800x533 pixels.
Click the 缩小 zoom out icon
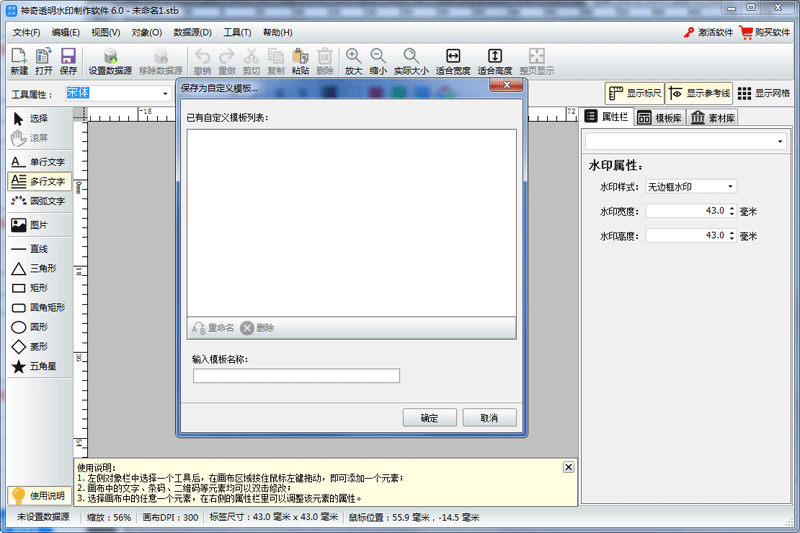tap(378, 61)
